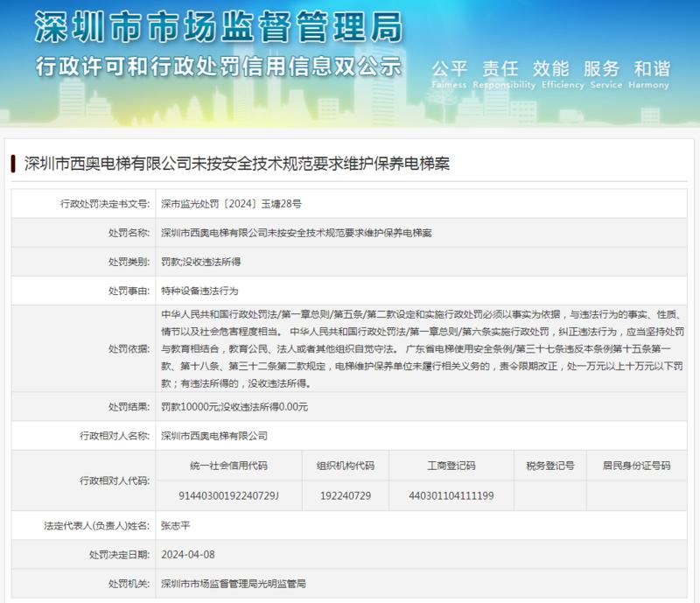Select the decision date 2024-04-08

click(188, 555)
